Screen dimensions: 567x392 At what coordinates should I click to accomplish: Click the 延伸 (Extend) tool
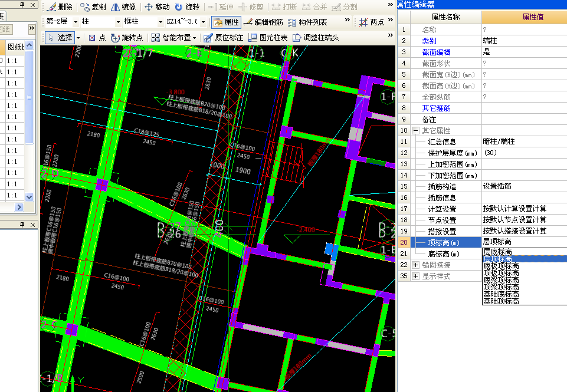pos(221,6)
